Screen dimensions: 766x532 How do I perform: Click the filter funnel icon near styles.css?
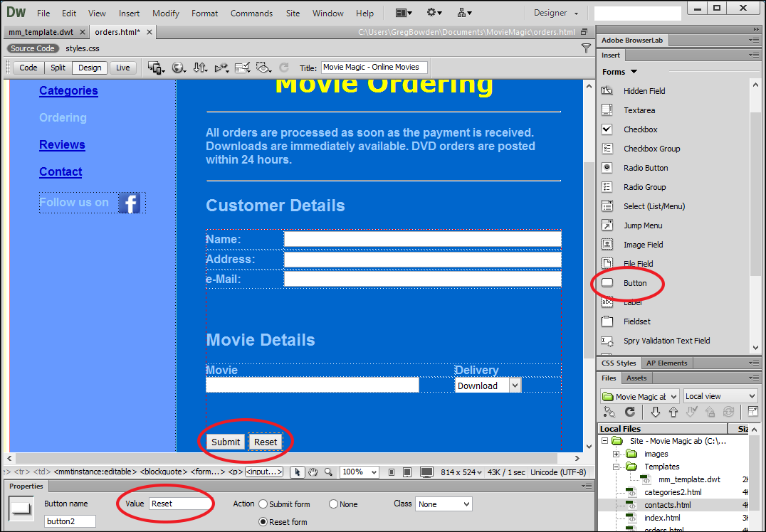(586, 48)
